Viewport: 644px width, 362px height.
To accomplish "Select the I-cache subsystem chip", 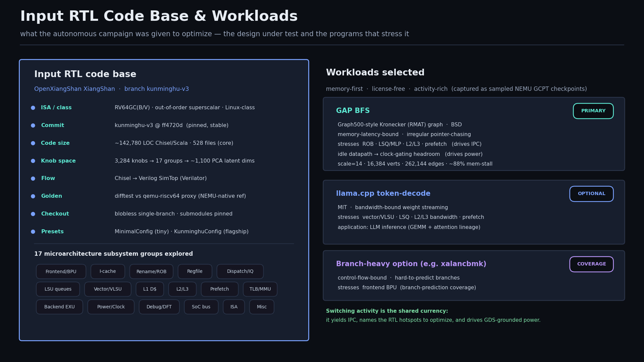I will 108,271.
